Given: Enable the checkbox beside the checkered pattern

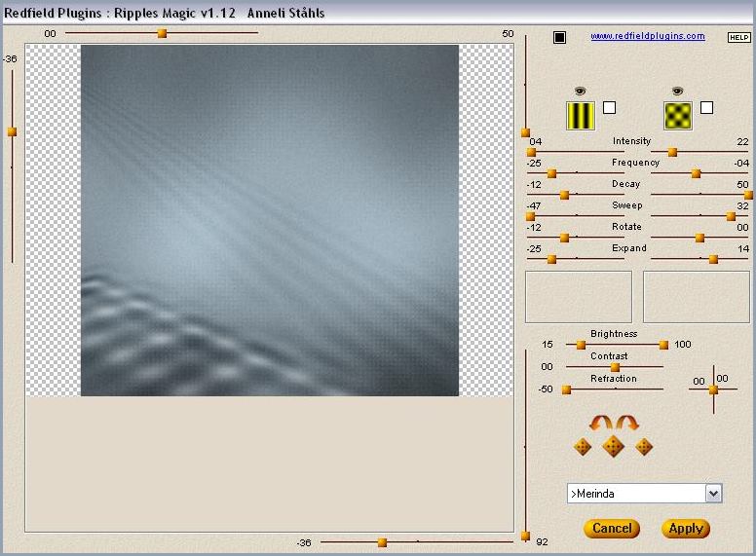Looking at the screenshot, I should click(706, 108).
